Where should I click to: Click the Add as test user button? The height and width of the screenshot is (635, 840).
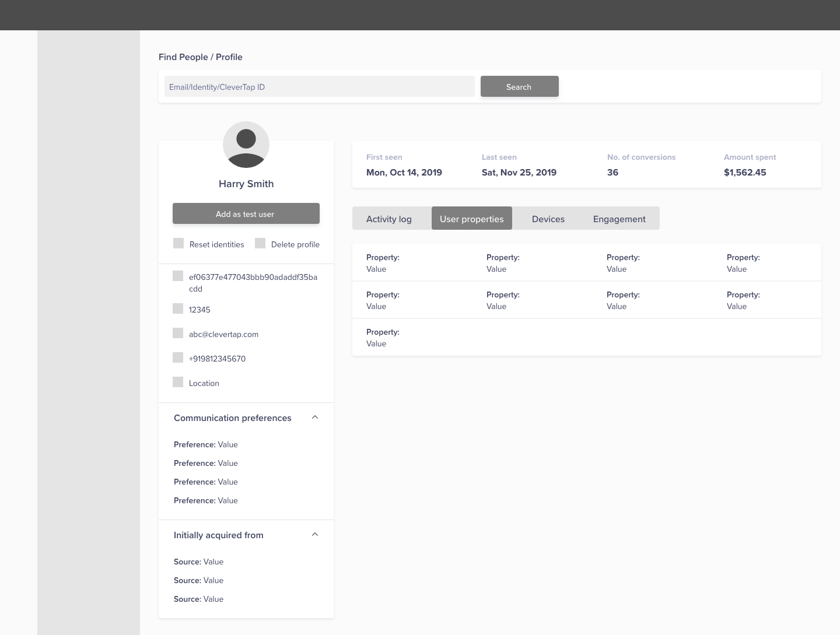(246, 213)
